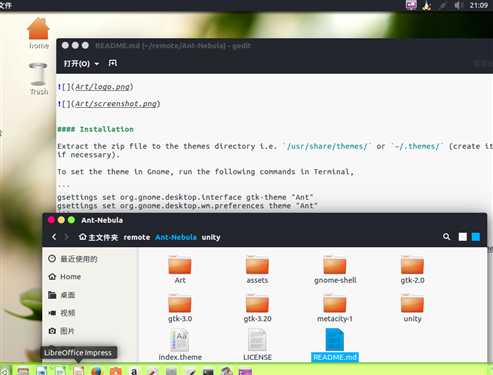Select the assets folder
Image resolution: width=493 pixels, height=375 pixels.
[257, 269]
